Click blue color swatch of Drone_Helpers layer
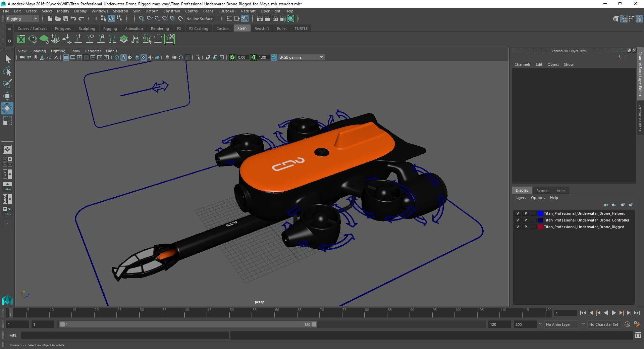The height and width of the screenshot is (349, 644). tap(540, 213)
